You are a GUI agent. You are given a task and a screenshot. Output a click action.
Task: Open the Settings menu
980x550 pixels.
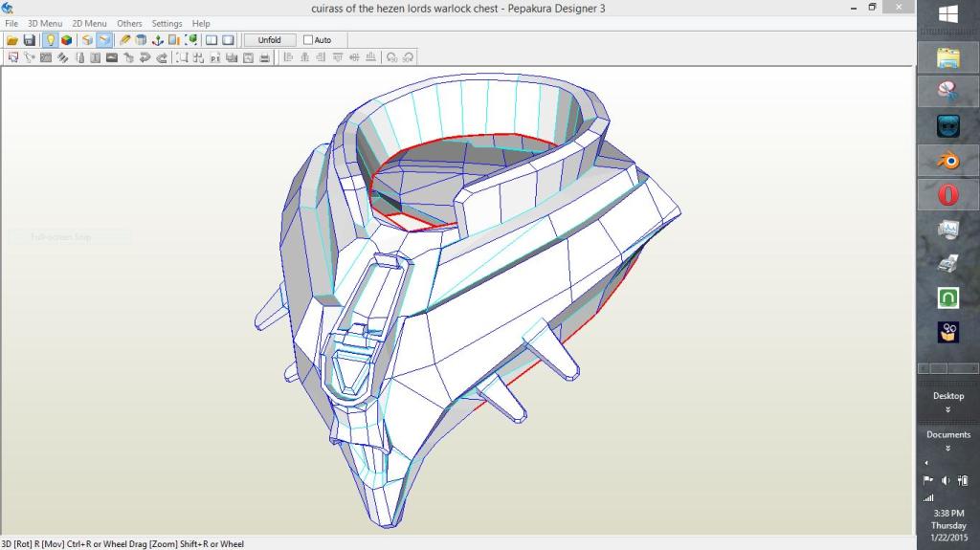point(167,23)
